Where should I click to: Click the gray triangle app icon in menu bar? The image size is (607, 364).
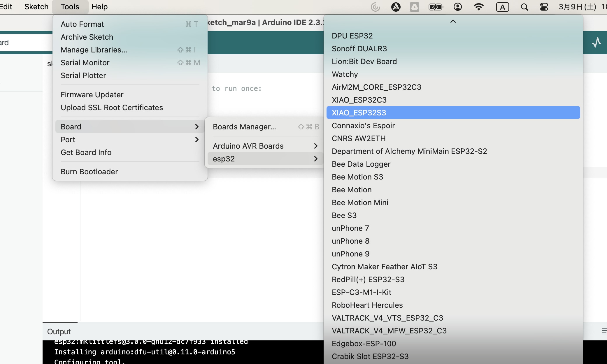coord(414,7)
